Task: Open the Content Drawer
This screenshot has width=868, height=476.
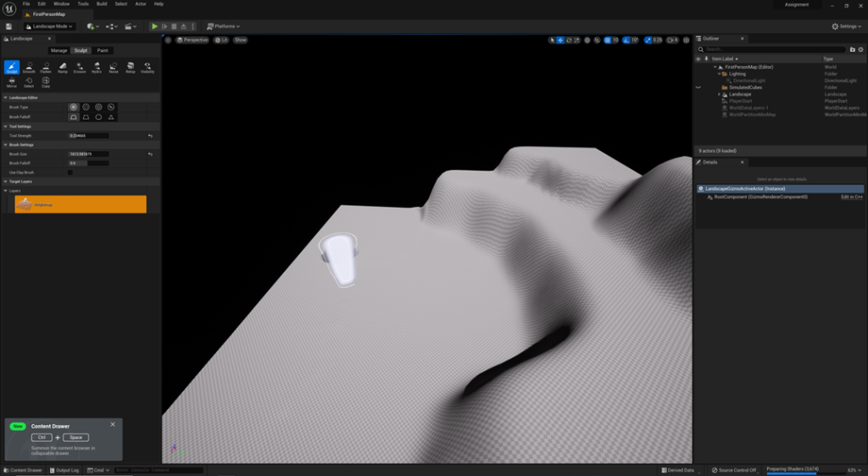Action: tap(23, 470)
